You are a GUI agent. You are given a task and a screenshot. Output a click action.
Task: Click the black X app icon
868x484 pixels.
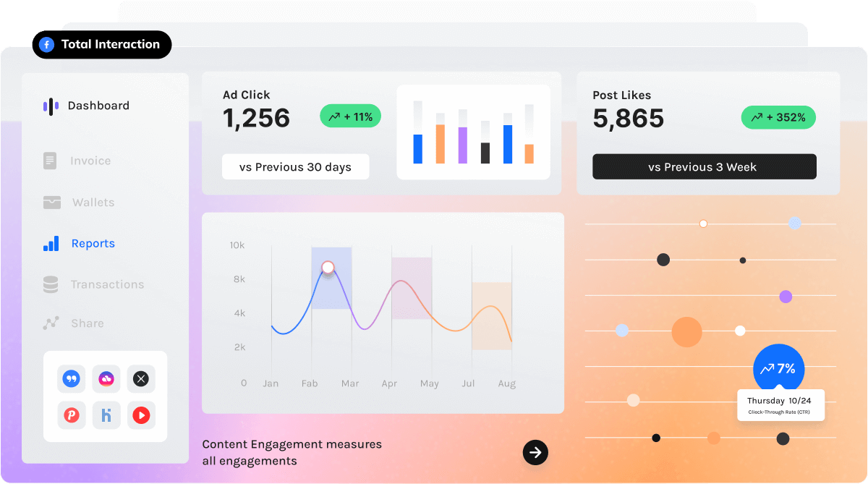click(141, 378)
